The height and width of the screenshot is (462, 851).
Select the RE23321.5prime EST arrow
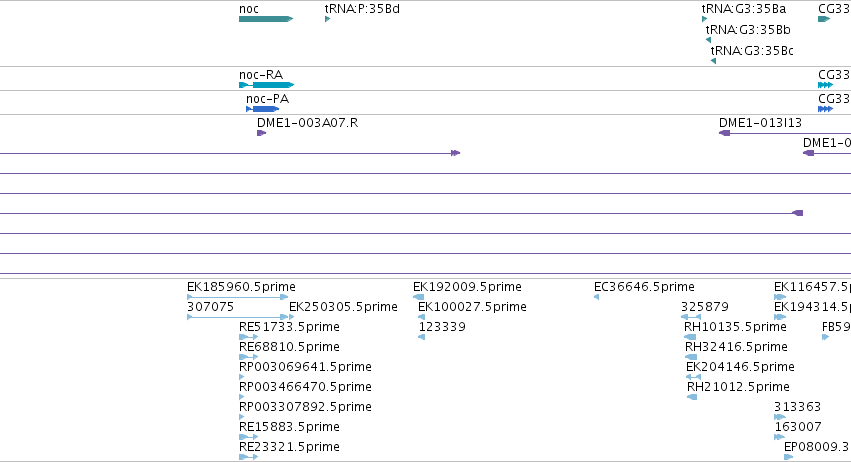click(x=249, y=457)
